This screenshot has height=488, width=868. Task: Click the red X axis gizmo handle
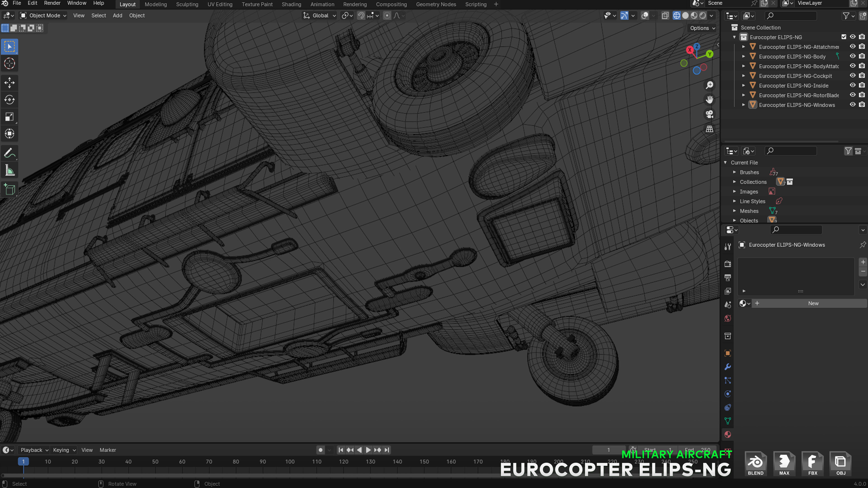pyautogui.click(x=690, y=50)
